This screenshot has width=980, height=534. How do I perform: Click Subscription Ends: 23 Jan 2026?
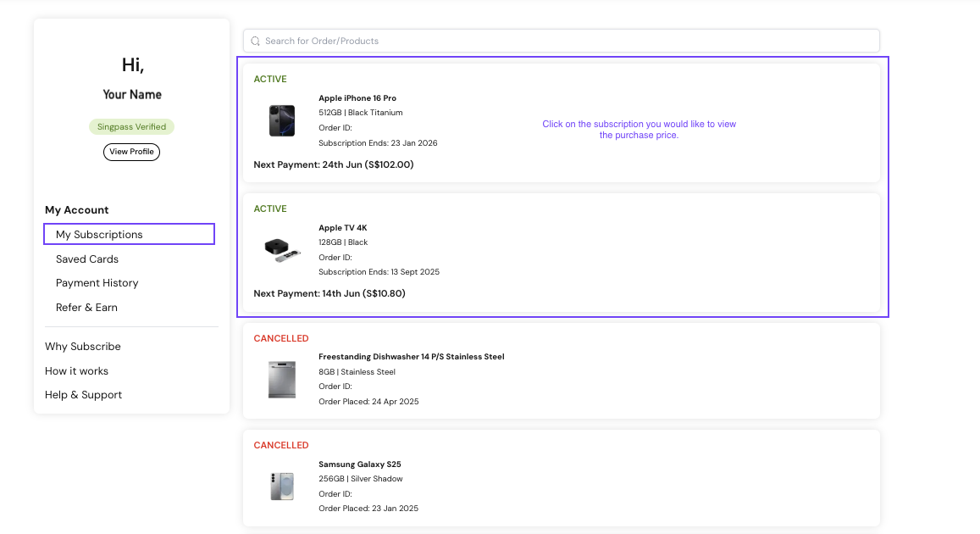coord(378,143)
